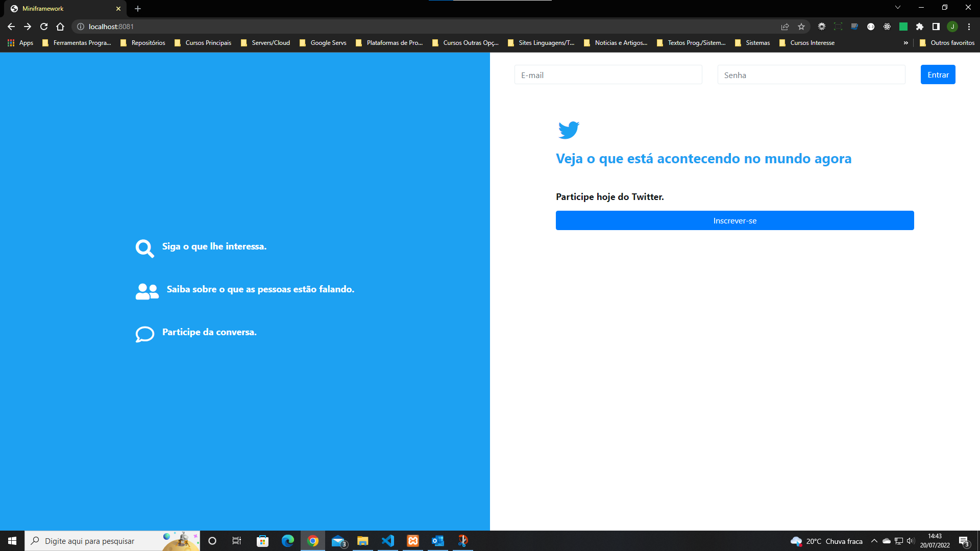Open Plataformas de Pro... bookmark folder

coord(389,43)
